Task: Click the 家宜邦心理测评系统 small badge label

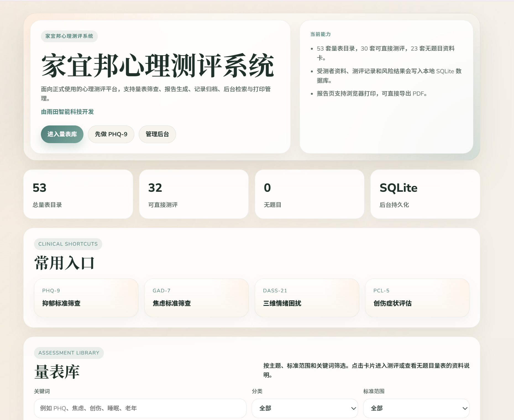Action: 69,36
